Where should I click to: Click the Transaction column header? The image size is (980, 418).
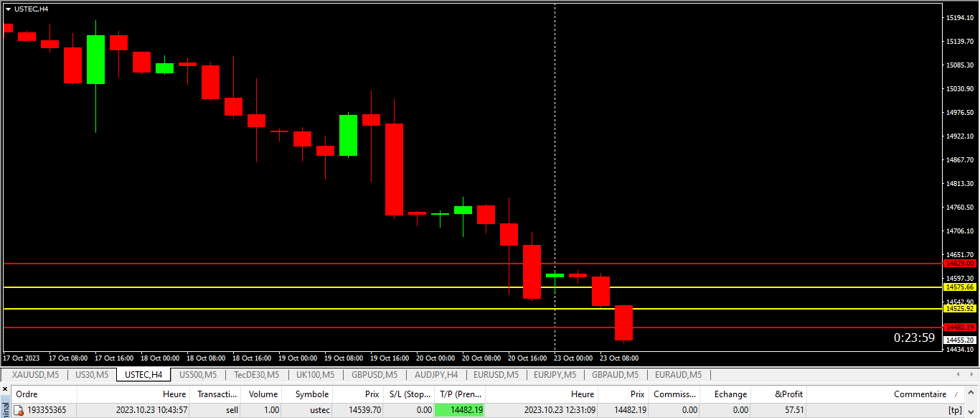[216, 394]
